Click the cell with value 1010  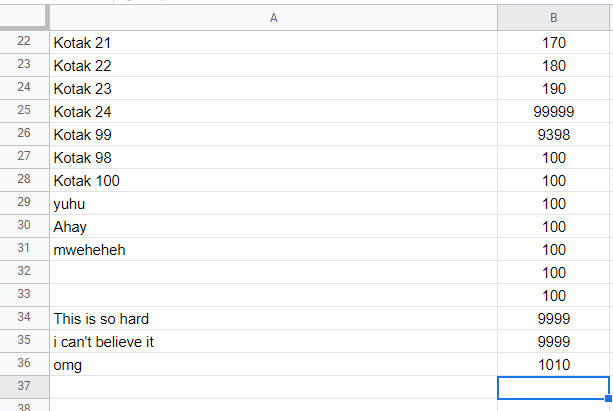pos(553,365)
